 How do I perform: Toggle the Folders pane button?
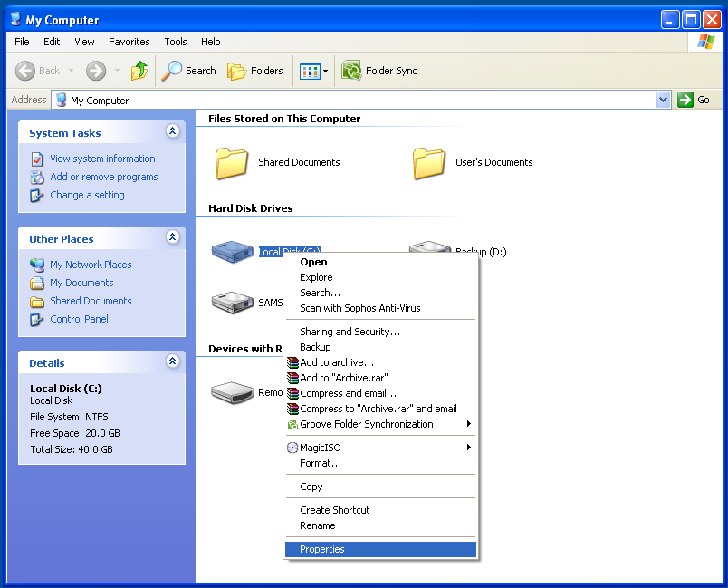[x=255, y=71]
